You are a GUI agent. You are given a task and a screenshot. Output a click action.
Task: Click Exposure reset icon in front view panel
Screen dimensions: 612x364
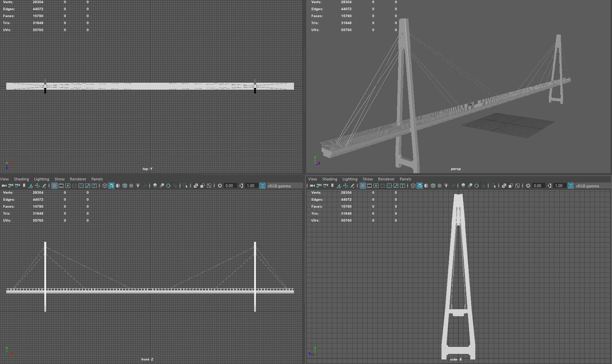[220, 186]
